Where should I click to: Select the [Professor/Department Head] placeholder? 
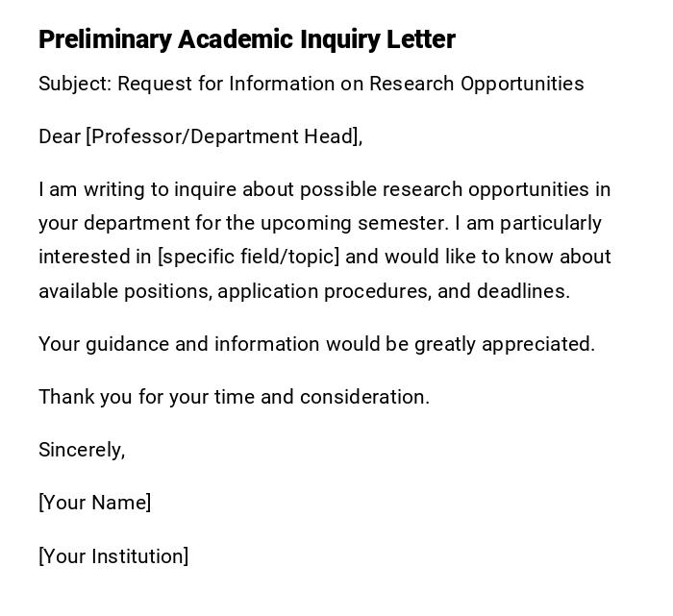tap(223, 136)
